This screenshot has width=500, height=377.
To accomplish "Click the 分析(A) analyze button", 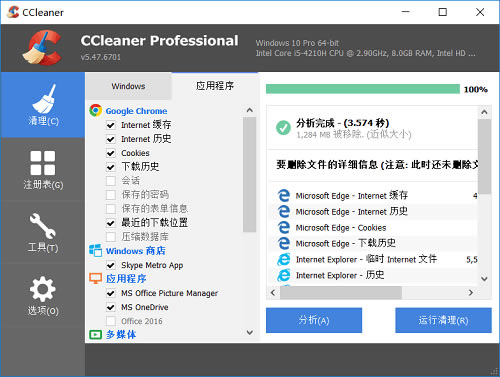I will coord(314,320).
